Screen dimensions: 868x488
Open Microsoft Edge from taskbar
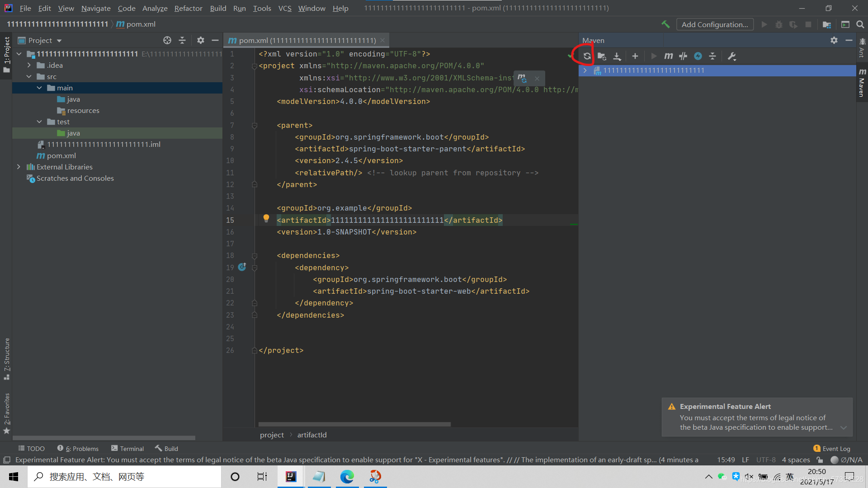click(347, 477)
